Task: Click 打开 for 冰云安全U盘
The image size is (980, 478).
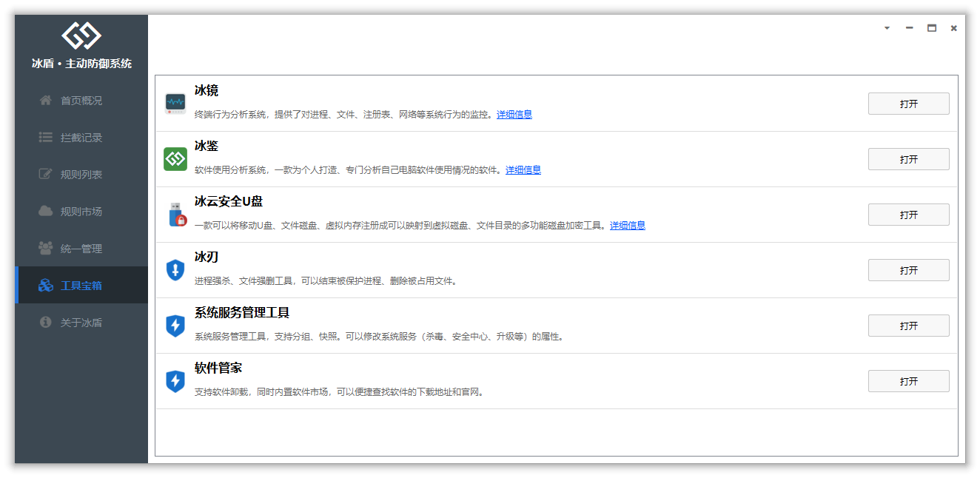Action: point(908,215)
